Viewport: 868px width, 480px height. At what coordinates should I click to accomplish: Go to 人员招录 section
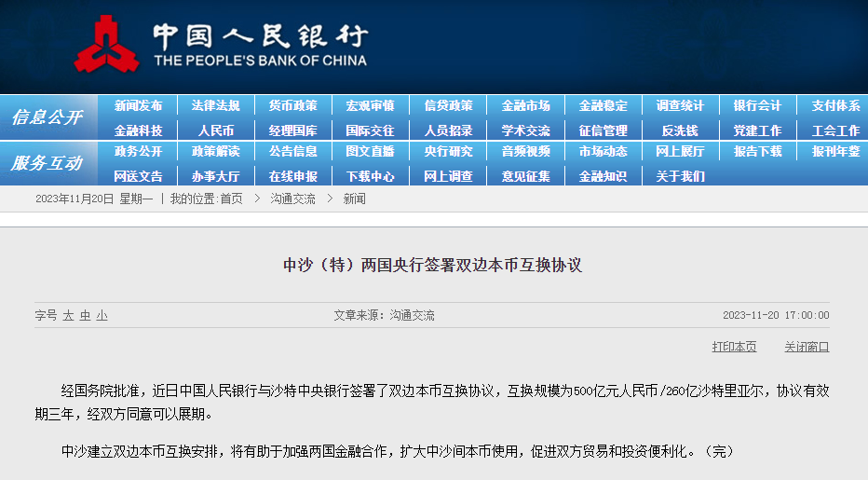tap(448, 130)
